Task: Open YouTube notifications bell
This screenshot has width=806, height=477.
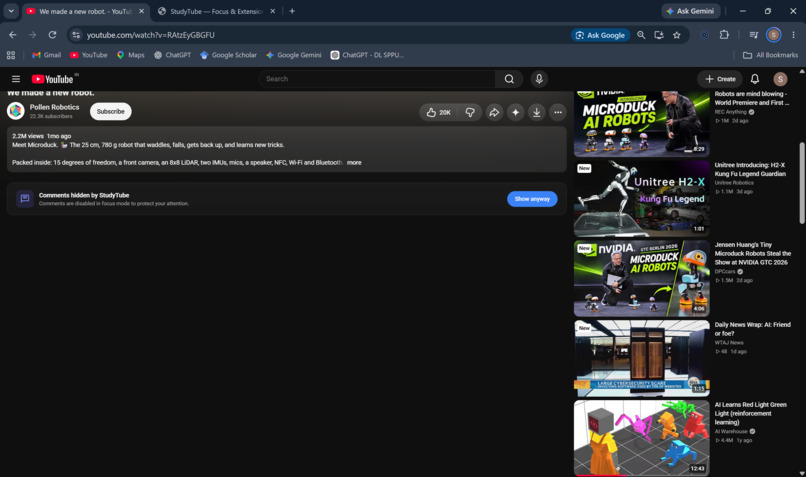Action: pos(755,79)
